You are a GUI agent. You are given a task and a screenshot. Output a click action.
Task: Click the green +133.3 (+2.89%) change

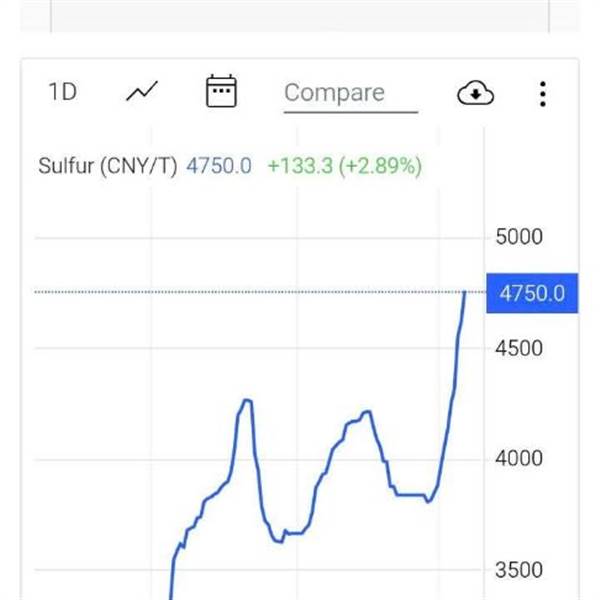(x=344, y=166)
